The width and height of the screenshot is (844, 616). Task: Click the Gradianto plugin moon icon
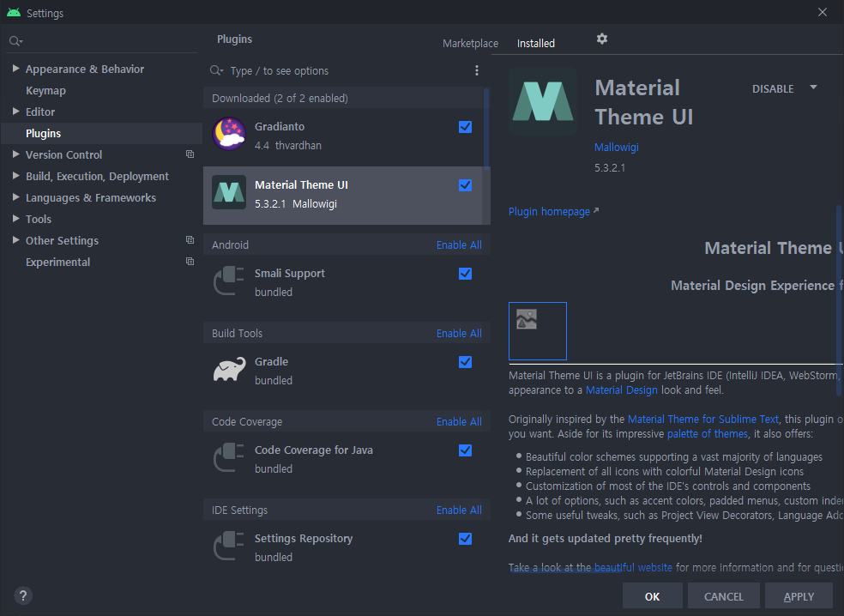(229, 134)
